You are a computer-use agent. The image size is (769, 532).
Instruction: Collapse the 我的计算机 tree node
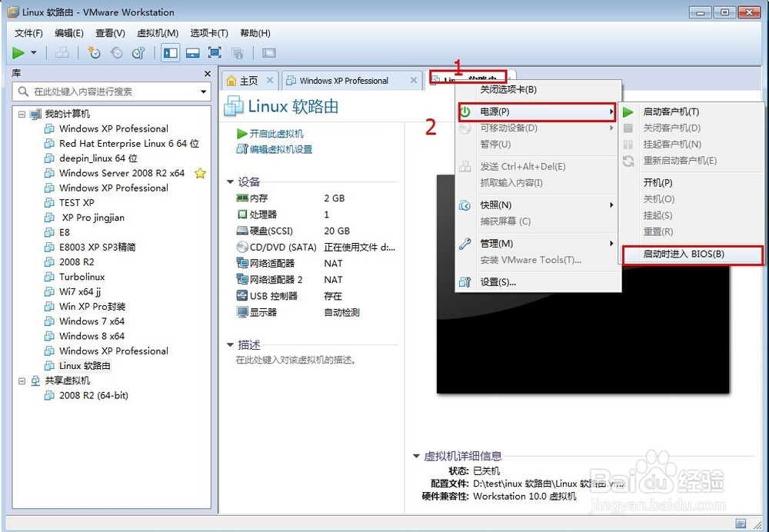[22, 115]
